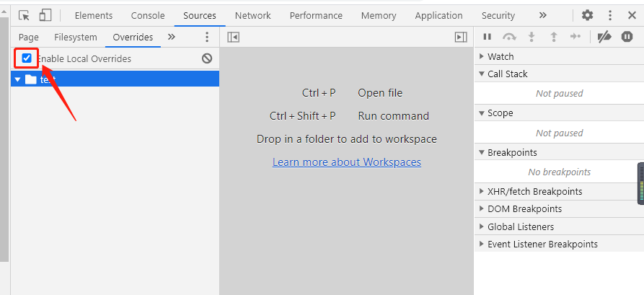Open DevTools settings gear
The image size is (644, 295).
click(x=588, y=15)
